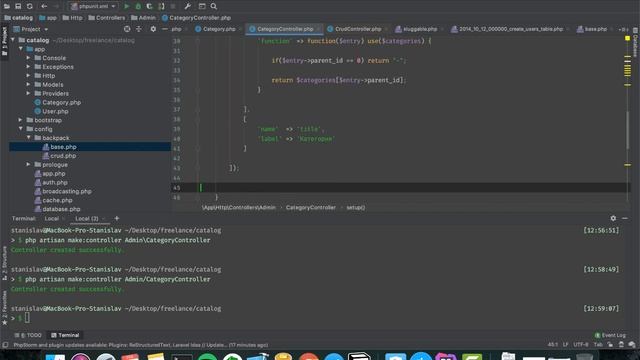Open the create_users_table.php migration tab
Screen dimensions: 640x360
pos(507,29)
